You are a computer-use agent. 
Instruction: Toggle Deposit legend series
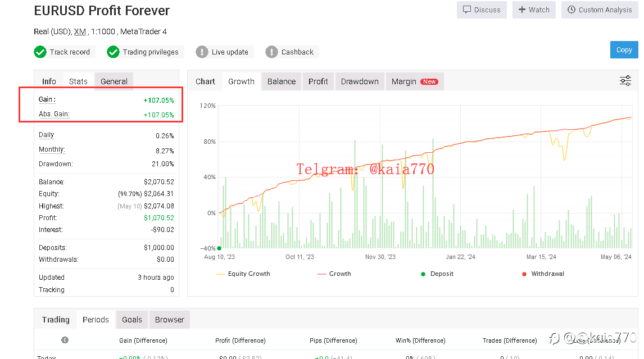(437, 274)
